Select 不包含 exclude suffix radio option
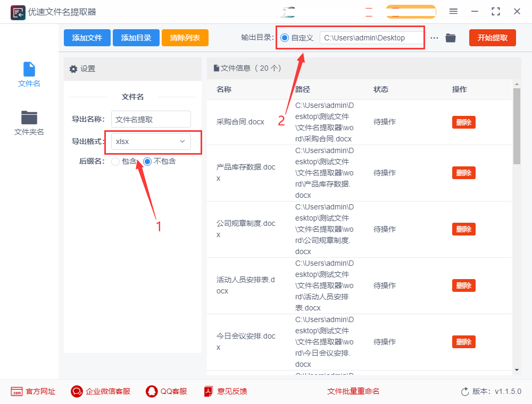532x404 pixels. tap(147, 162)
